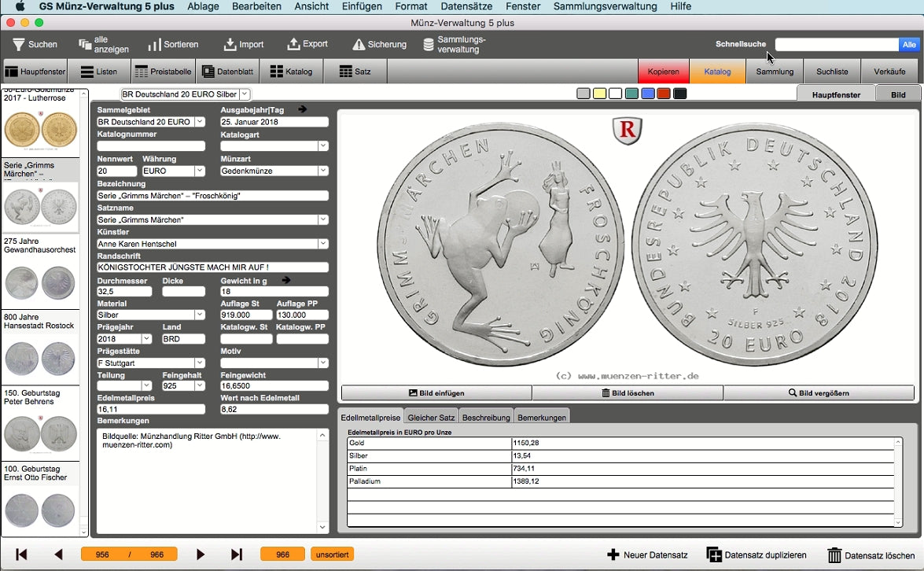Go to last record with navigation arrow
This screenshot has width=924, height=571.
tap(237, 554)
